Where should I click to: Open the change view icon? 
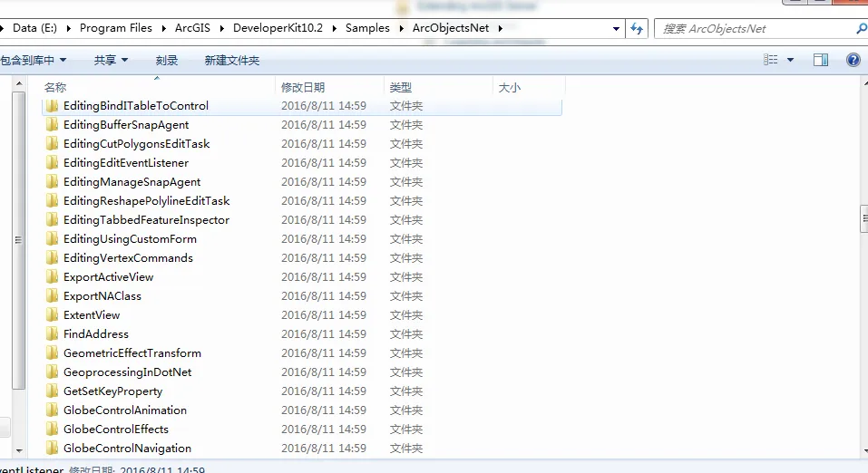point(771,60)
